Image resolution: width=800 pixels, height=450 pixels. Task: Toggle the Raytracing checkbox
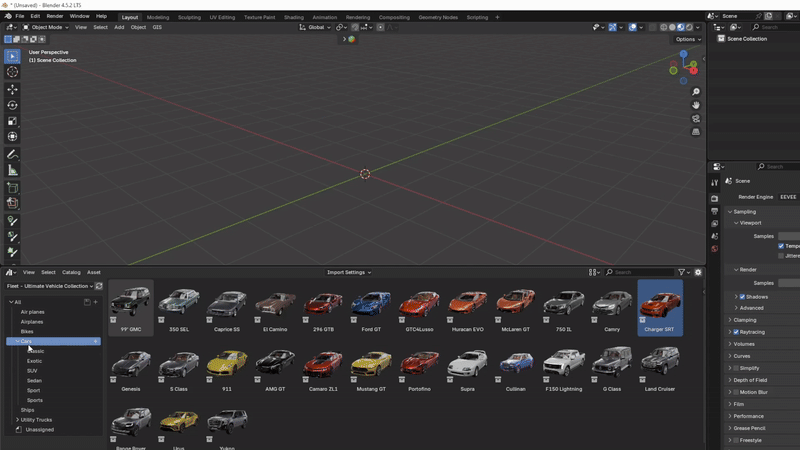pyautogui.click(x=736, y=332)
